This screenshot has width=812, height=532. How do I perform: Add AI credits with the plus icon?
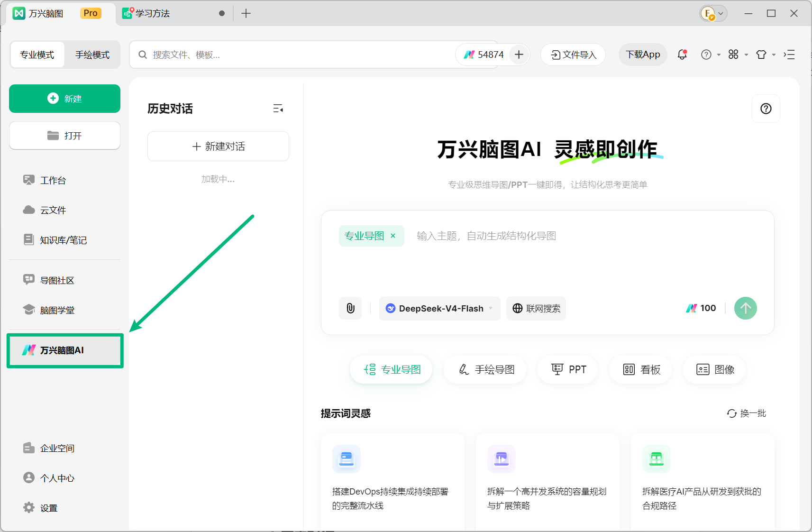click(x=519, y=55)
